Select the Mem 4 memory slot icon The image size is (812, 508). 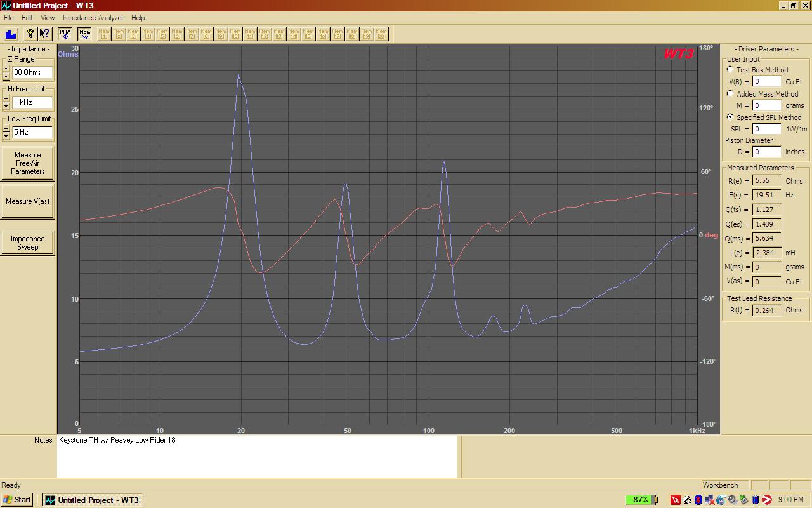coord(148,34)
